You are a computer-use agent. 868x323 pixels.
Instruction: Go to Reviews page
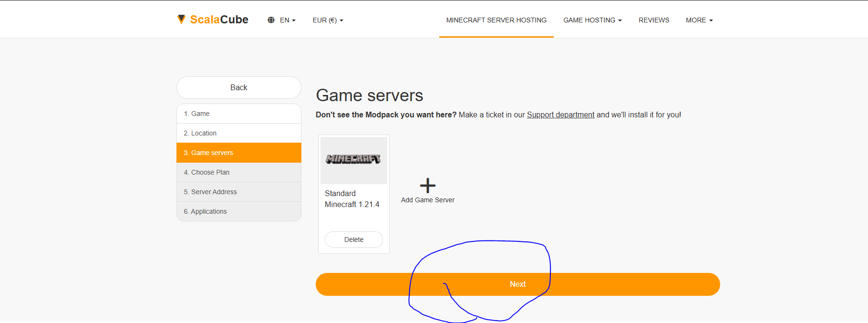(x=654, y=20)
